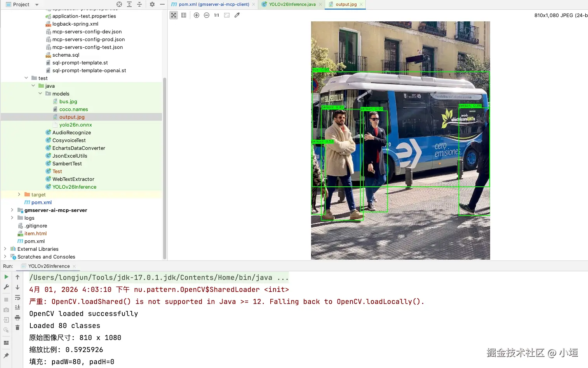Viewport: 588px width, 368px height.
Task: Toggle scroll to end of console
Action: click(17, 307)
